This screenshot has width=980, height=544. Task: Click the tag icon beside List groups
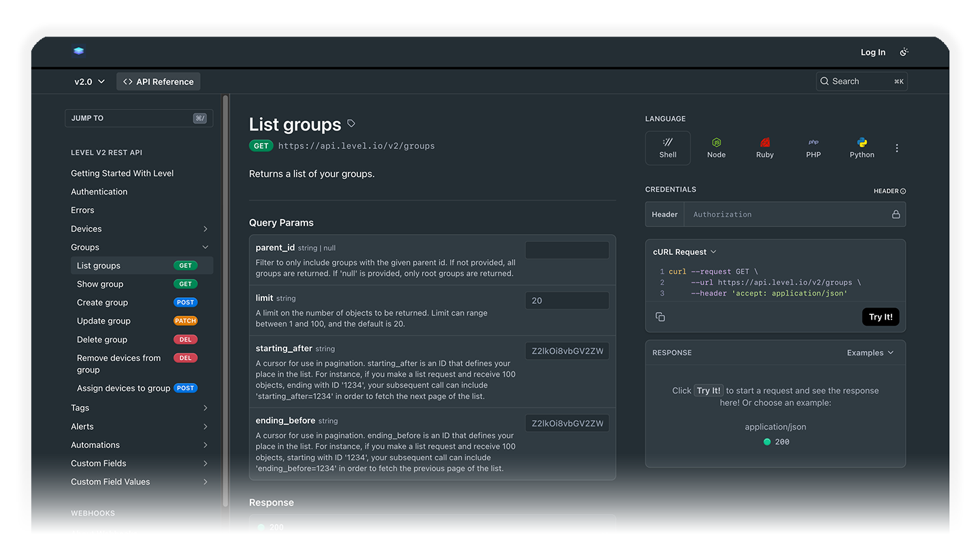(351, 124)
